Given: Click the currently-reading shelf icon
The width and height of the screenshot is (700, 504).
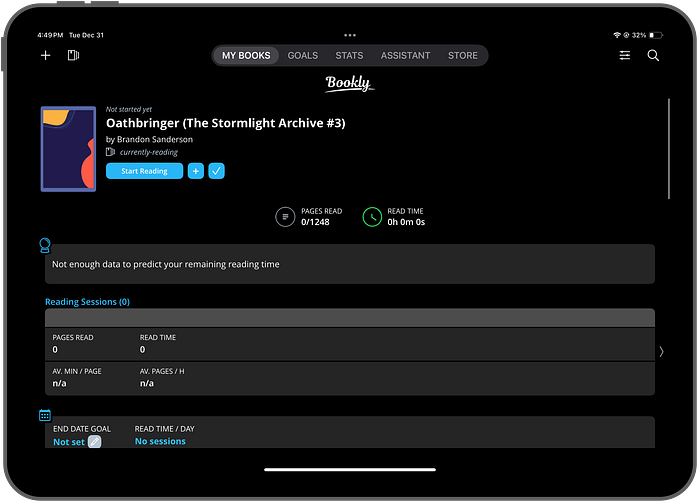Looking at the screenshot, I should (110, 152).
